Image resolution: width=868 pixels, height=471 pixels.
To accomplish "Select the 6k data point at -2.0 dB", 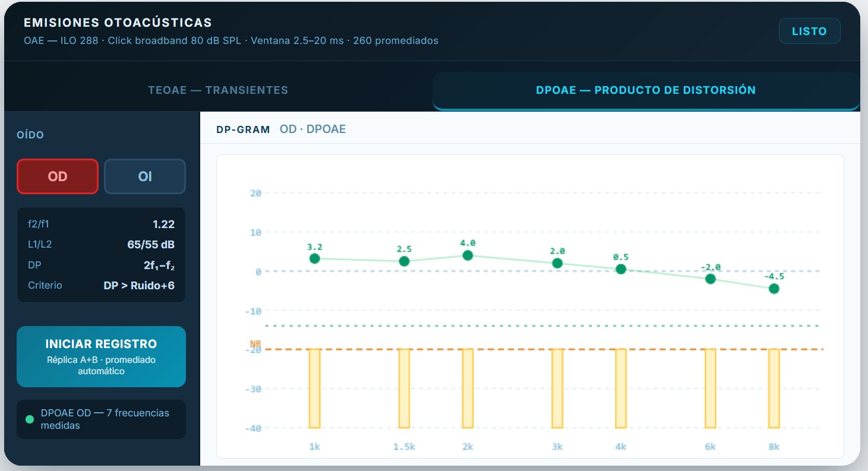I will click(711, 279).
